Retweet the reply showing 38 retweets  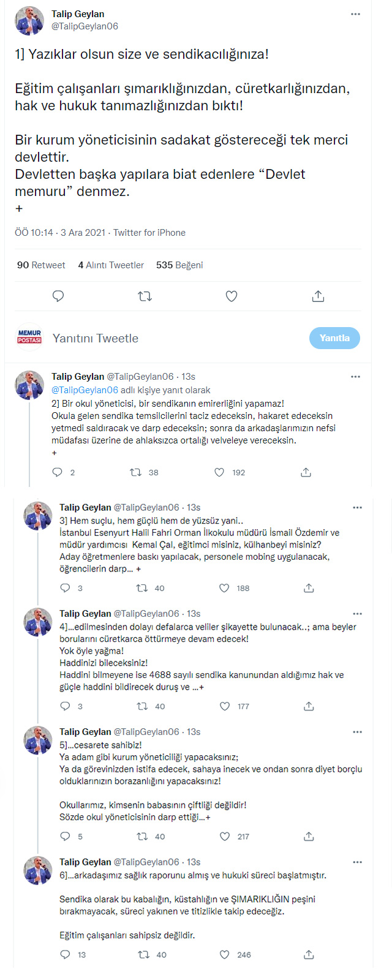(x=135, y=472)
